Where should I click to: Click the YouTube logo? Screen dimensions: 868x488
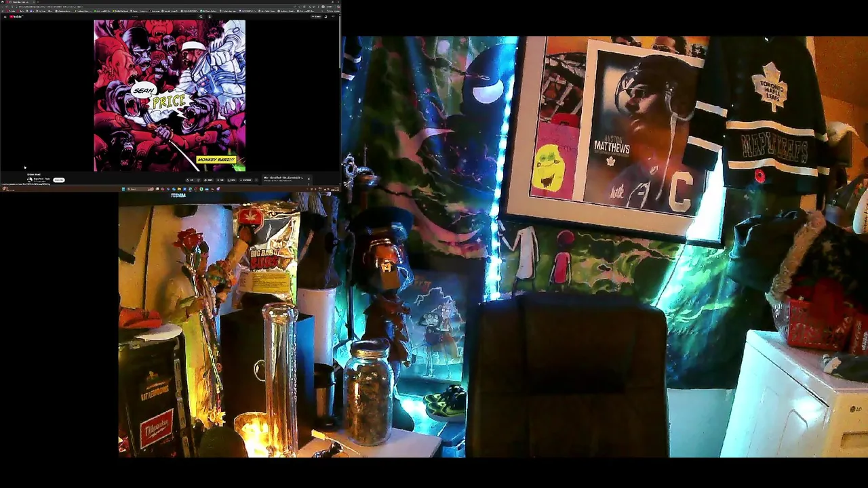click(16, 16)
